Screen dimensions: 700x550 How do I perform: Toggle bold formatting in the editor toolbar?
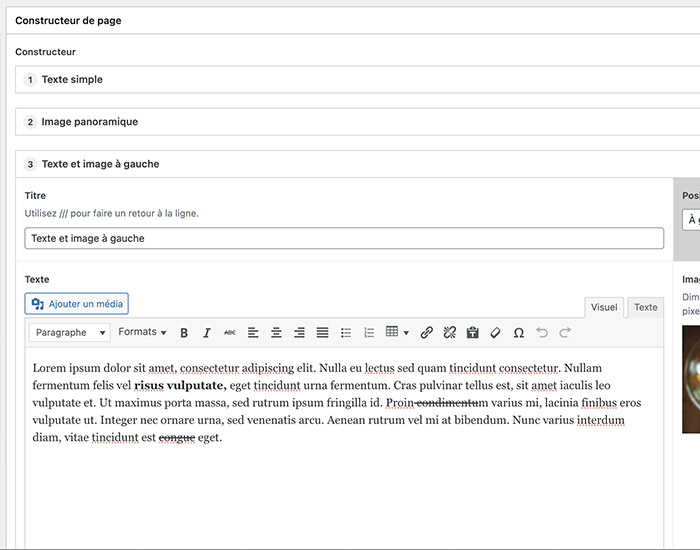[x=184, y=333]
